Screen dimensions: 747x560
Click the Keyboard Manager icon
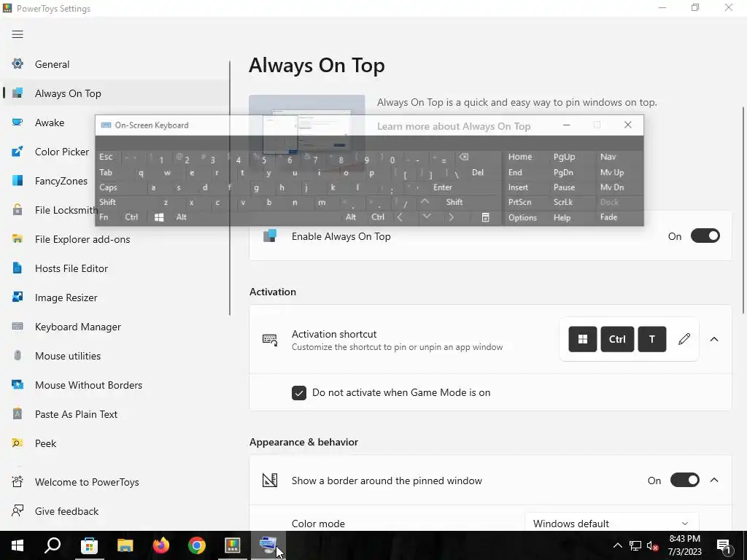18,327
